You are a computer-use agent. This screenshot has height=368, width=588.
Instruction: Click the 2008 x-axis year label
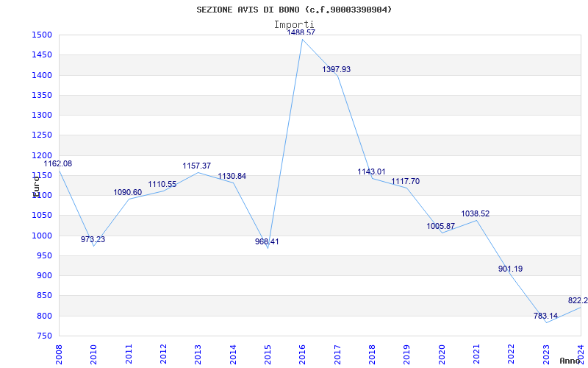59,355
